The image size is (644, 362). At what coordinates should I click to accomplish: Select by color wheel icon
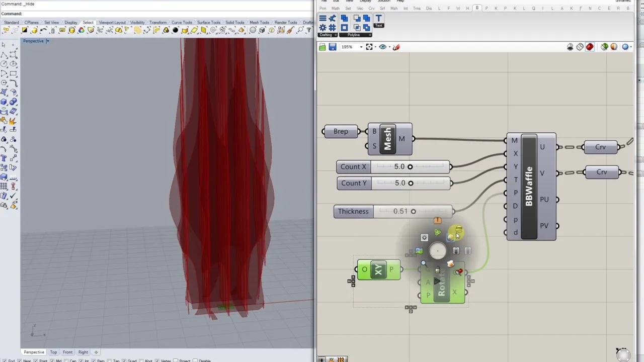click(82, 30)
